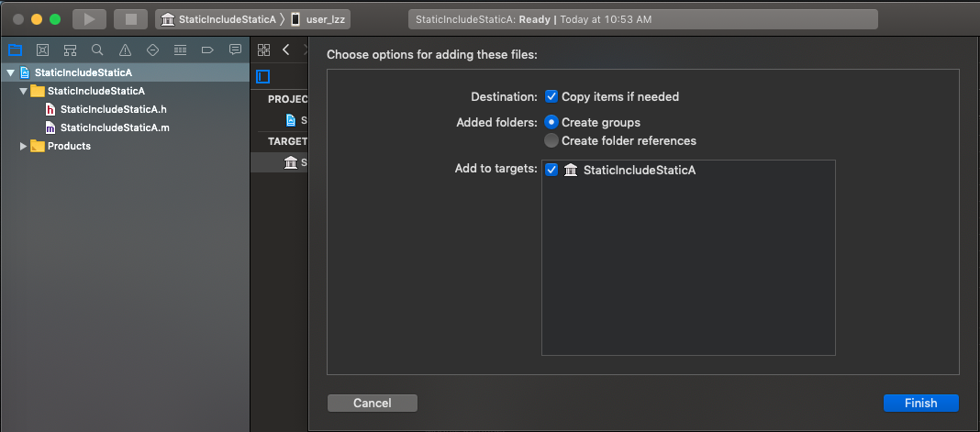Toggle the StaticIncludeStaticA target checkbox
Viewport: 980px width, 432px height.
(x=551, y=170)
